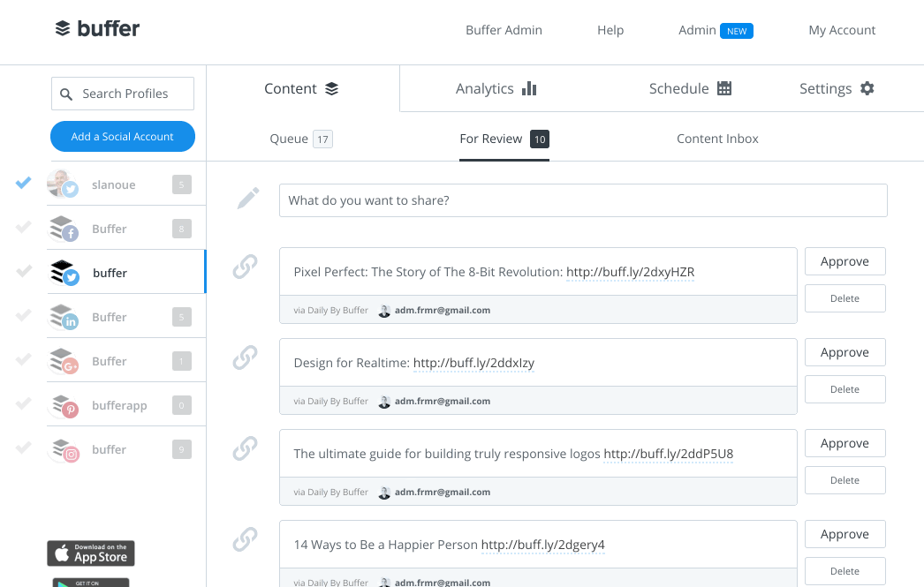Image resolution: width=924 pixels, height=587 pixels.
Task: Click the Buffer logo
Action: (x=97, y=29)
